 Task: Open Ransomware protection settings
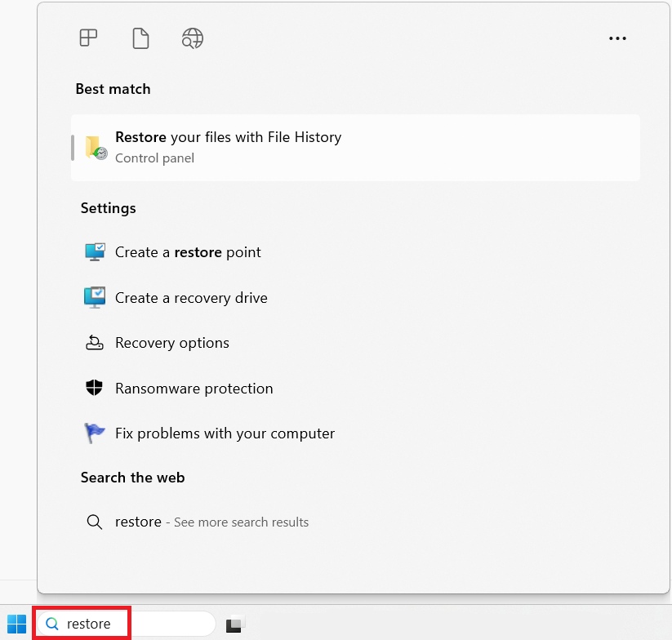tap(194, 388)
